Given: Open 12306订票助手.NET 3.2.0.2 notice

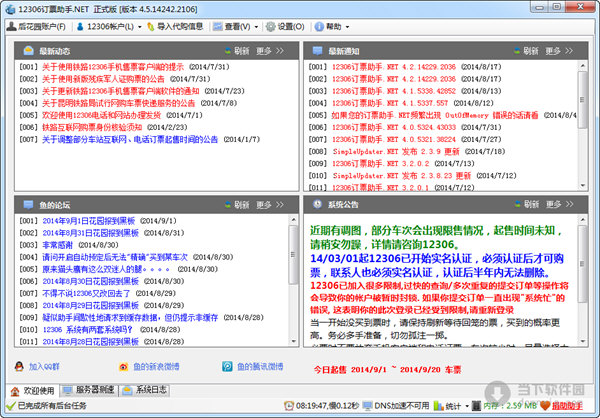Looking at the screenshot, I should pyautogui.click(x=380, y=163).
